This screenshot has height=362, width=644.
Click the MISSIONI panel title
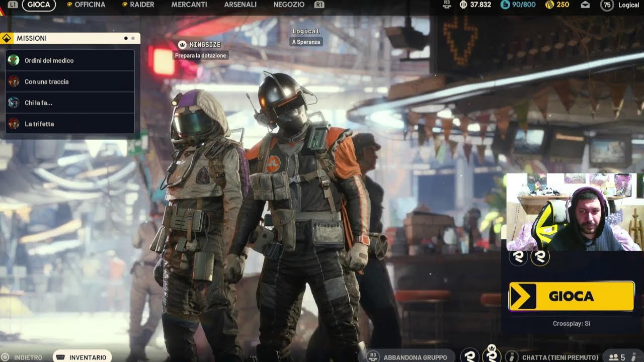coord(31,38)
